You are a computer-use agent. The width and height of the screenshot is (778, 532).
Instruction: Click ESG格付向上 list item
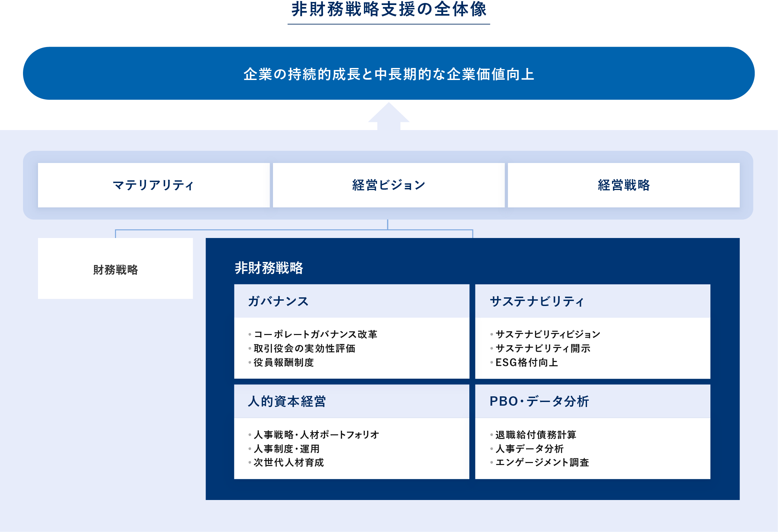(527, 362)
